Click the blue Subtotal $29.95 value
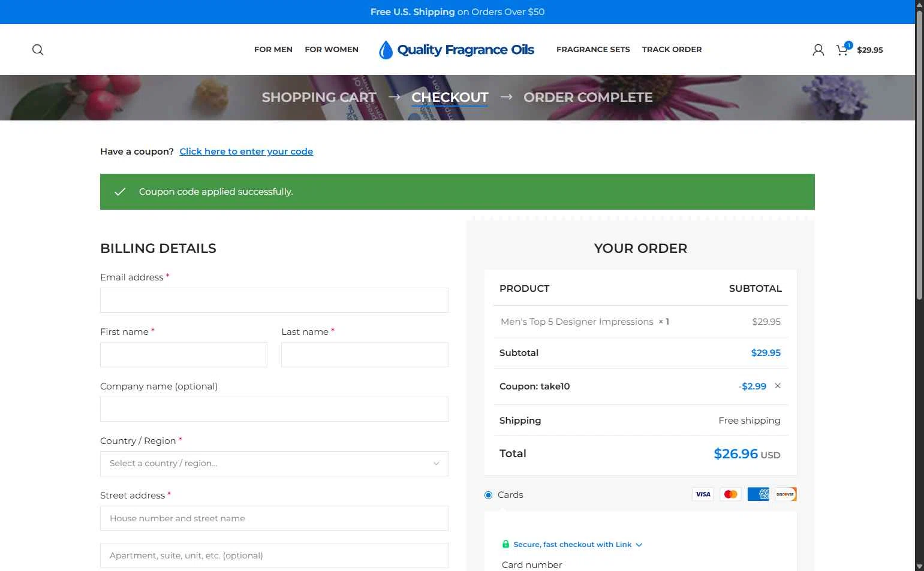The height and width of the screenshot is (571, 924). pos(766,353)
